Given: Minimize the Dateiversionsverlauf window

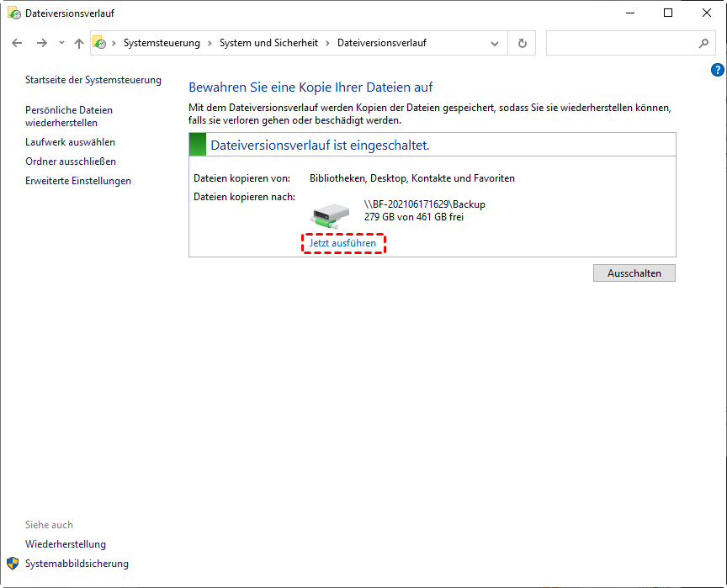Looking at the screenshot, I should coord(630,13).
